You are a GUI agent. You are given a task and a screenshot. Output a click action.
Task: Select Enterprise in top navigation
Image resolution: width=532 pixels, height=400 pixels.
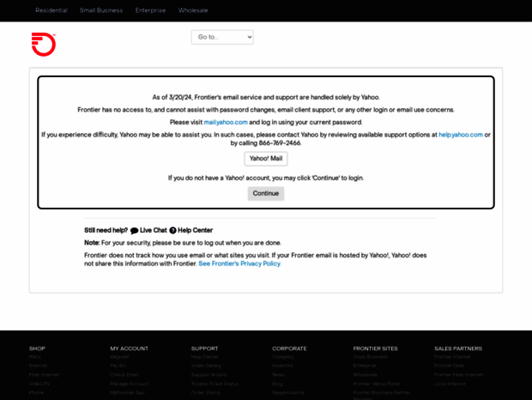[x=150, y=10]
